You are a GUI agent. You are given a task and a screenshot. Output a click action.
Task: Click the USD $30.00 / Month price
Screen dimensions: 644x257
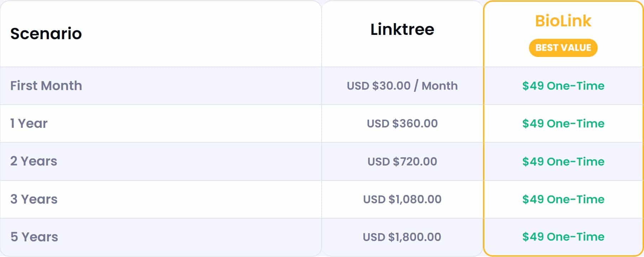coord(402,86)
